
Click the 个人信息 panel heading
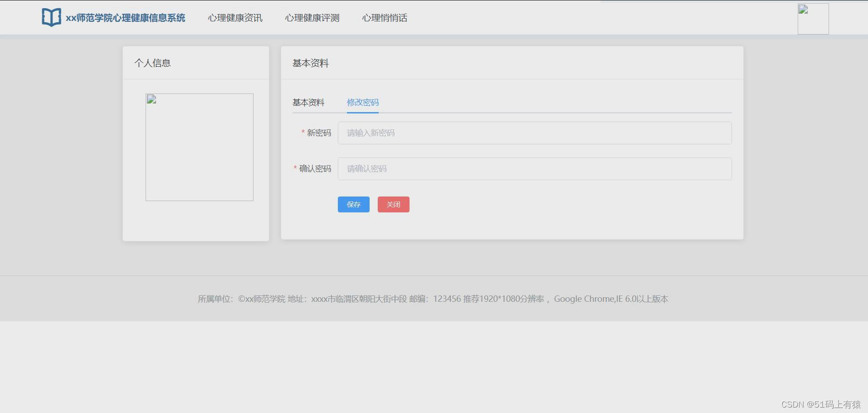pos(152,63)
